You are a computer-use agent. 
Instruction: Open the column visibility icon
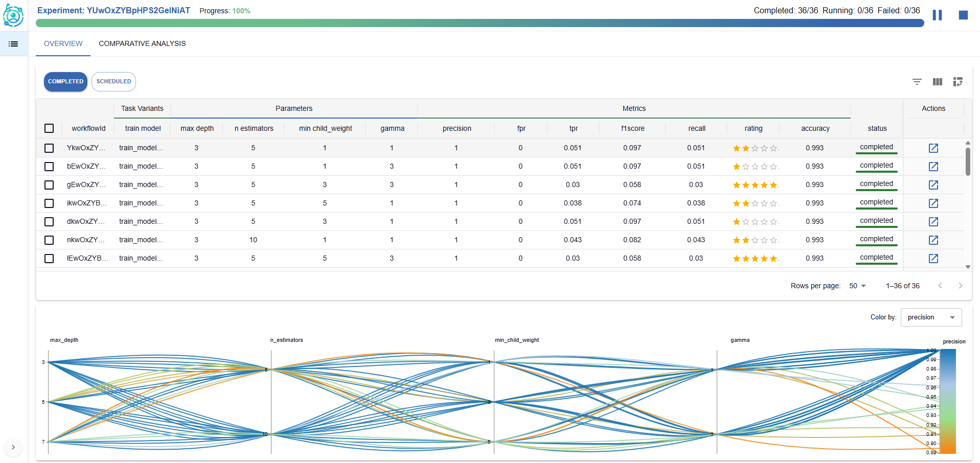click(x=938, y=82)
